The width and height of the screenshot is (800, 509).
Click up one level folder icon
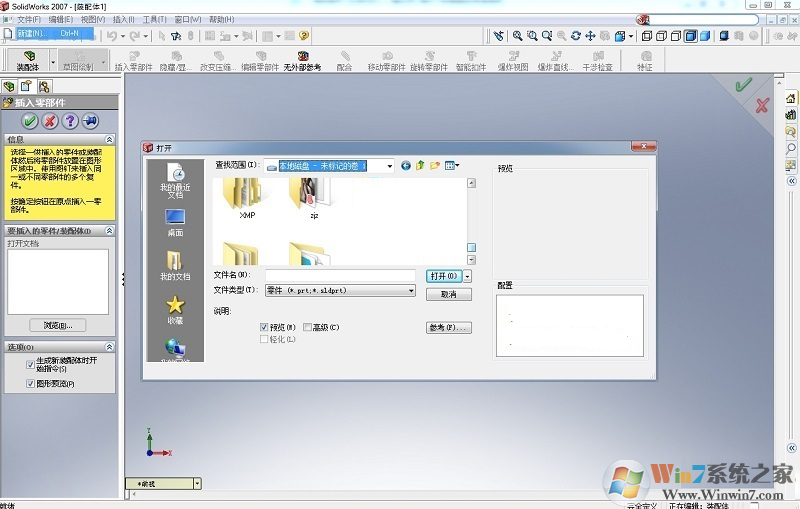tap(420, 165)
